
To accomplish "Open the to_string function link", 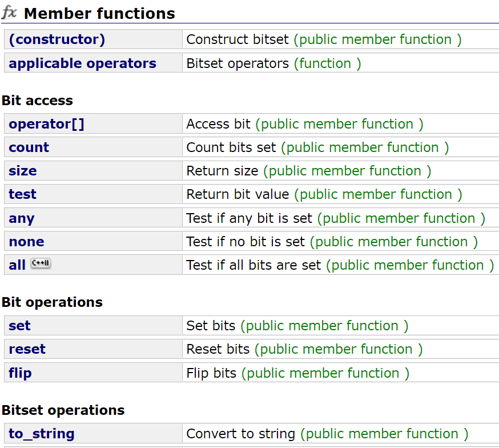I will 42,434.
